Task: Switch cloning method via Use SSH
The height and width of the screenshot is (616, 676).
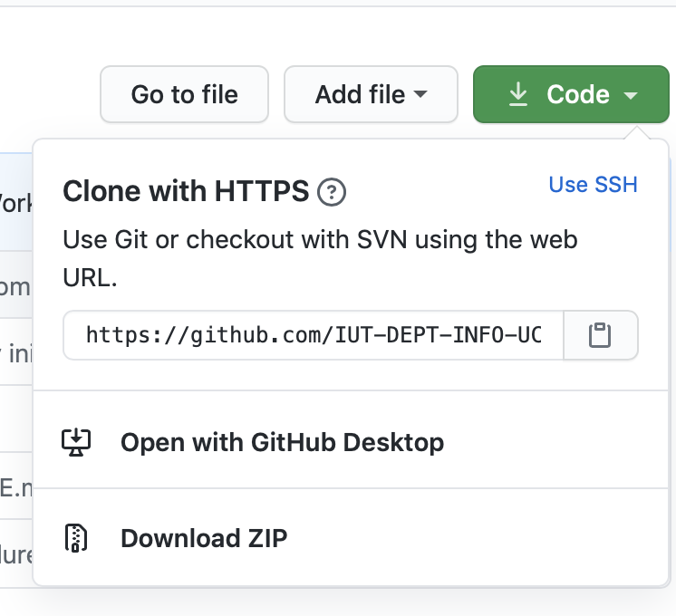Action: pyautogui.click(x=593, y=184)
